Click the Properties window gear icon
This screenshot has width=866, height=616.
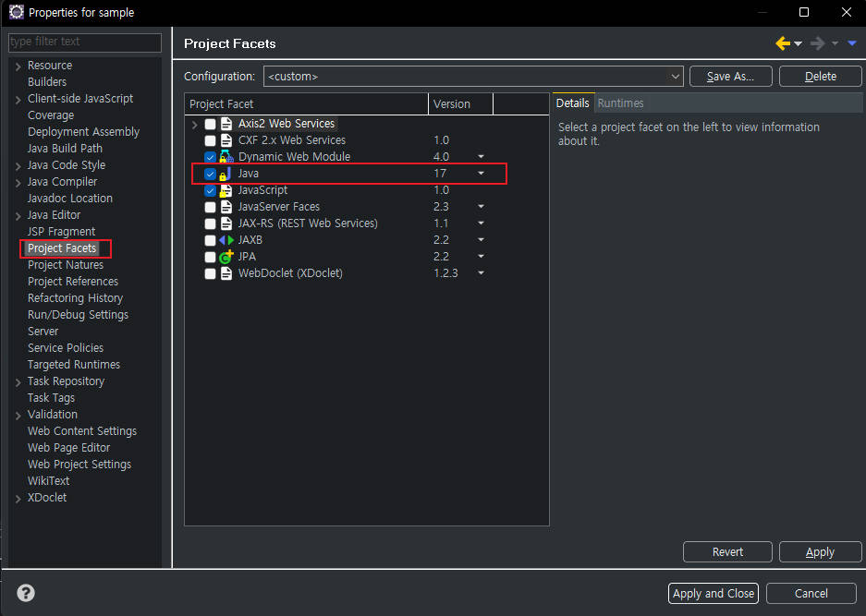pos(16,12)
